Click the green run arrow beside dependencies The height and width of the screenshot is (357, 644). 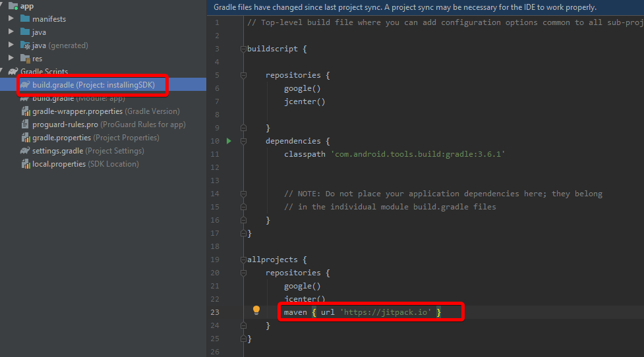[x=229, y=141]
